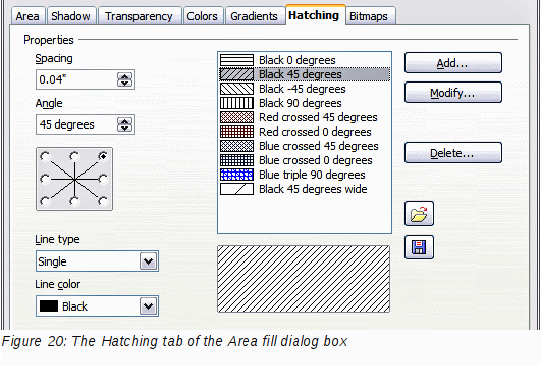Select Red crossed 0 degrees swatch

[x=237, y=132]
